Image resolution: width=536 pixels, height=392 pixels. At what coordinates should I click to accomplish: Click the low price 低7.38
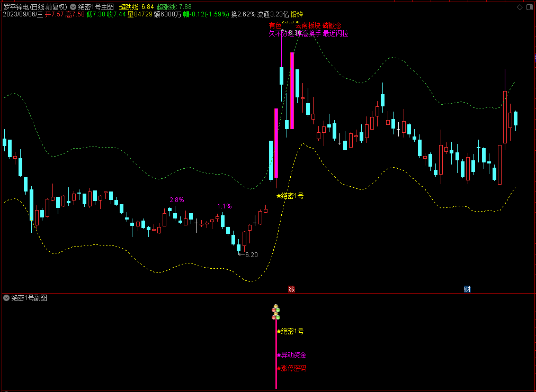(96, 15)
